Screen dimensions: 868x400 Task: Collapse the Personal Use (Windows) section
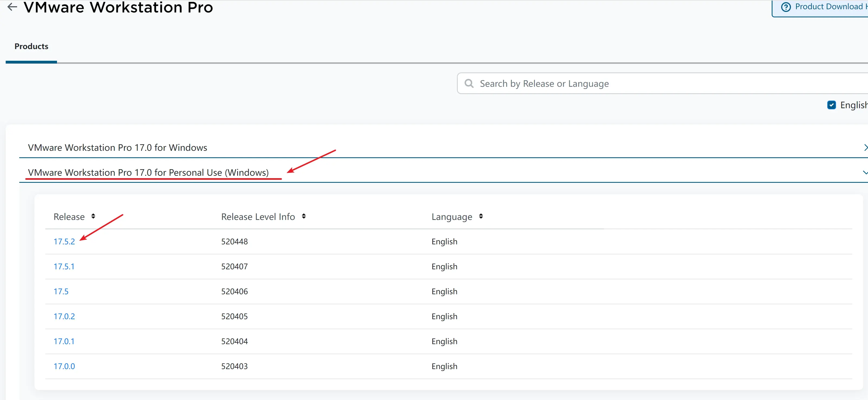click(148, 172)
